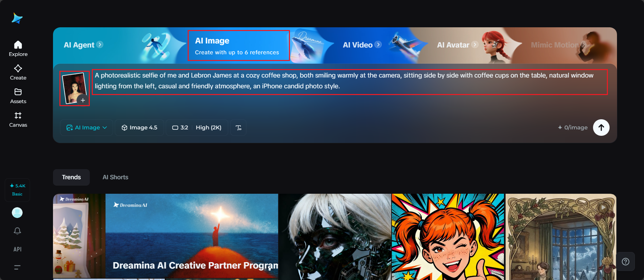
Task: Expand the sidebar more menu icon
Action: (x=18, y=268)
